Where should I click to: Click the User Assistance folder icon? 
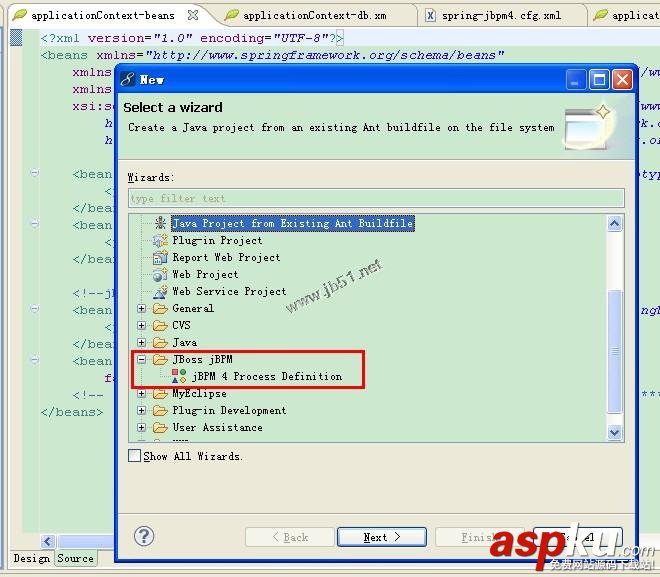(x=160, y=428)
